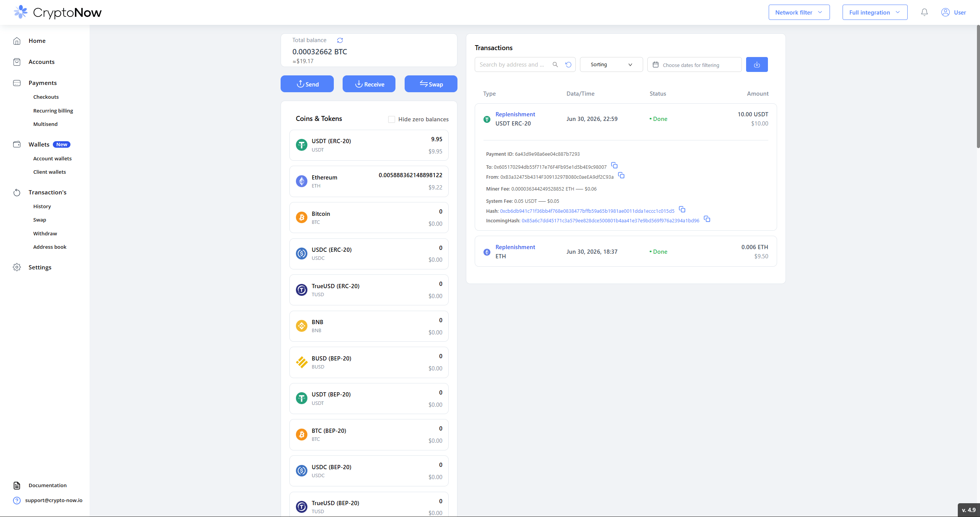
Task: Open Checkouts under Payments
Action: (x=46, y=97)
